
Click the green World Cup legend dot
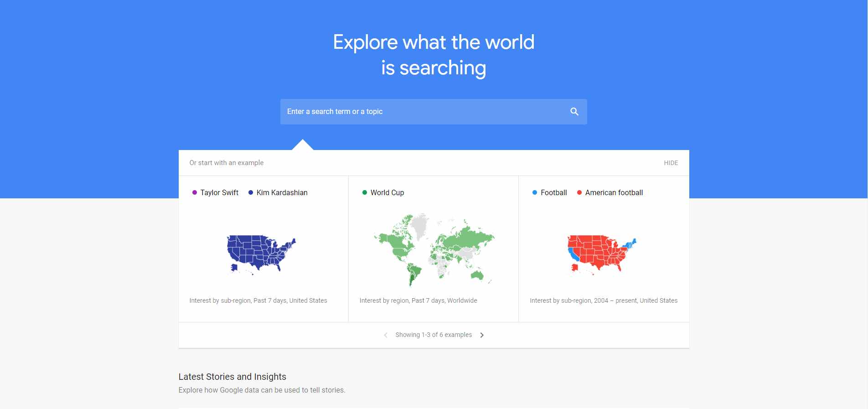pos(365,193)
